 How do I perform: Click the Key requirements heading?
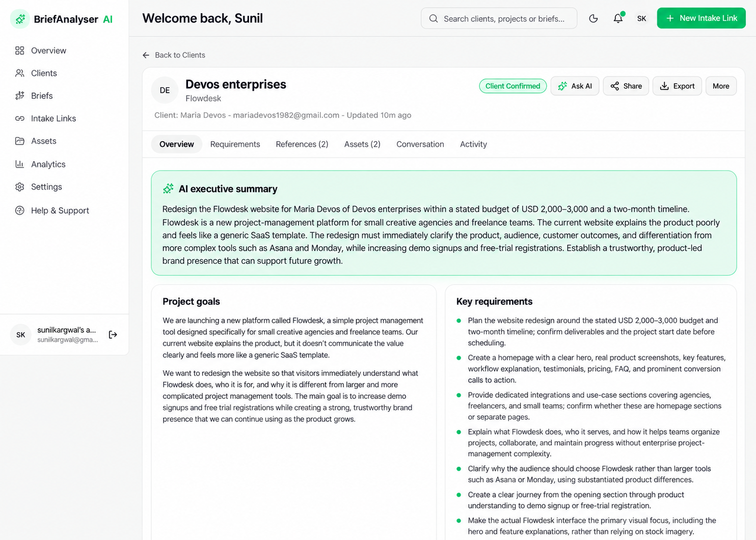(x=494, y=302)
